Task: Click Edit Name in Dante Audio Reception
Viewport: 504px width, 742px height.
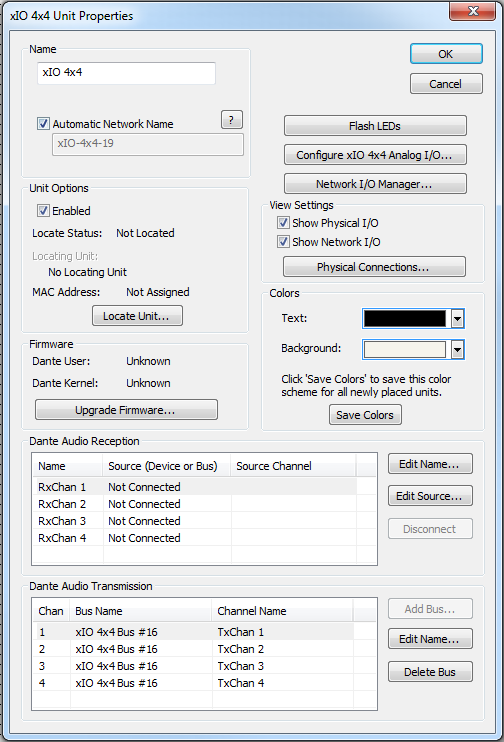Action: click(x=430, y=464)
